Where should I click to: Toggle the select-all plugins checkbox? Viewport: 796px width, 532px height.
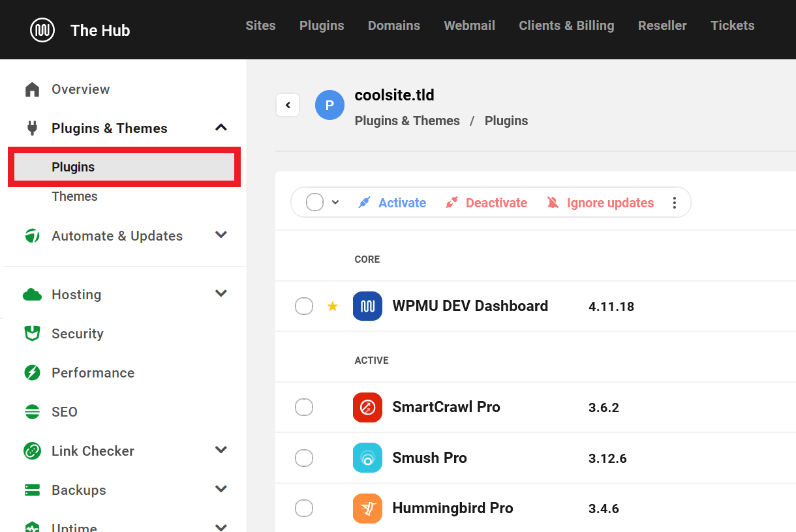point(314,203)
